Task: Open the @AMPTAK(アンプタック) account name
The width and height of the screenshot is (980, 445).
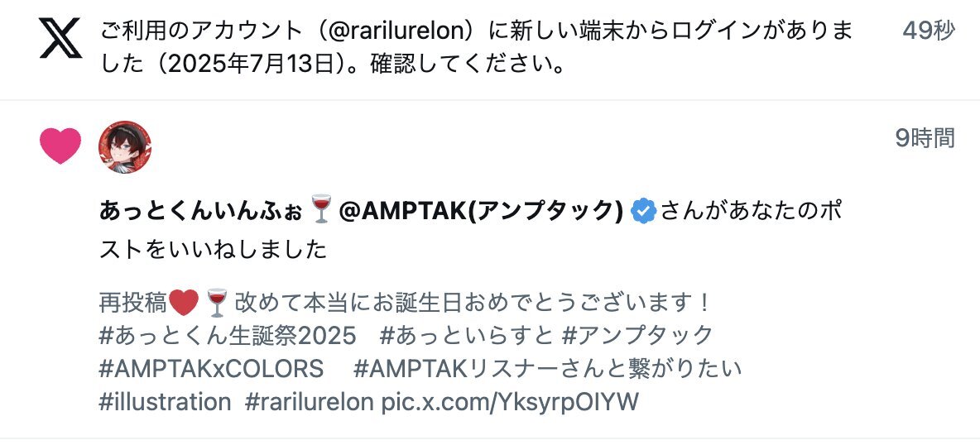Action: click(x=481, y=211)
